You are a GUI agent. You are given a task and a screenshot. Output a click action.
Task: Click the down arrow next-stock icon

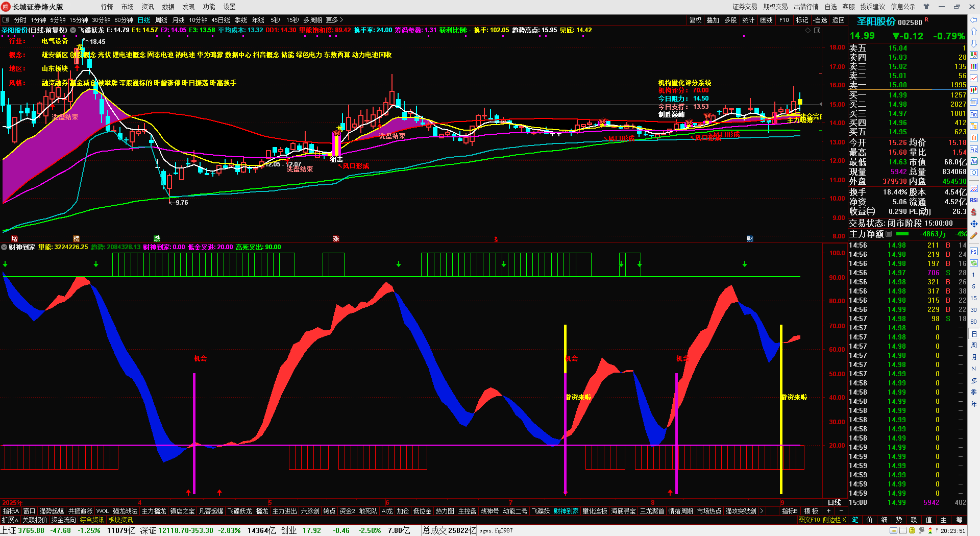tap(973, 43)
